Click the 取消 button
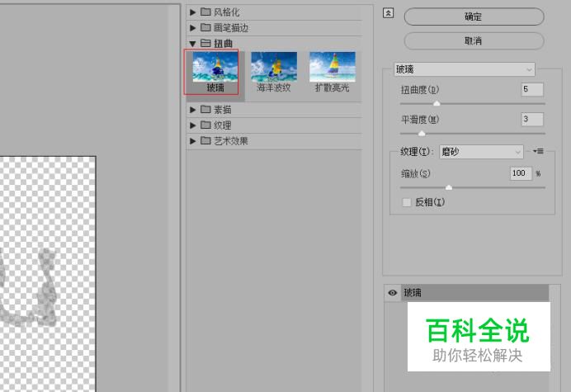This screenshot has width=571, height=392. pyautogui.click(x=474, y=40)
